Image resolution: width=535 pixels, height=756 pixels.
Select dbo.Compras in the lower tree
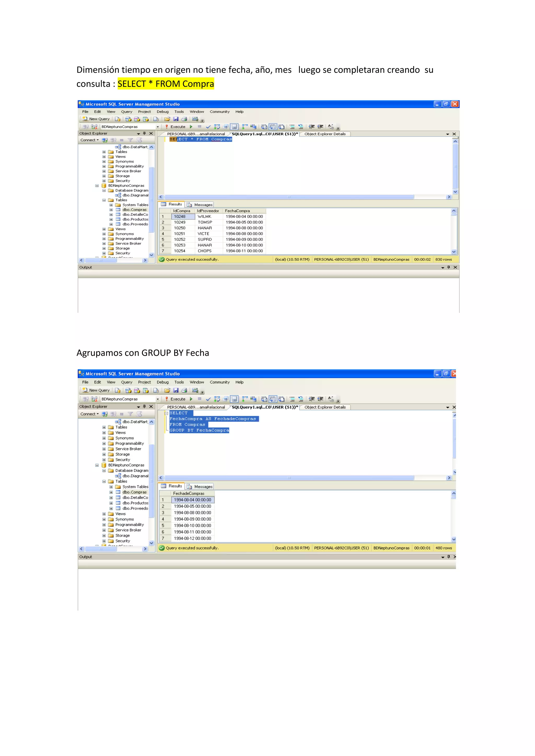coord(135,492)
